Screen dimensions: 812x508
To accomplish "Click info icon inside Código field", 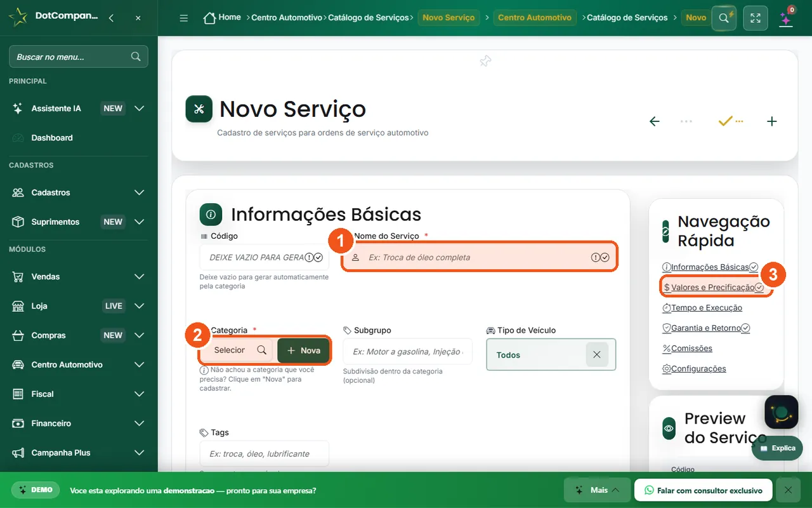I will 309,257.
